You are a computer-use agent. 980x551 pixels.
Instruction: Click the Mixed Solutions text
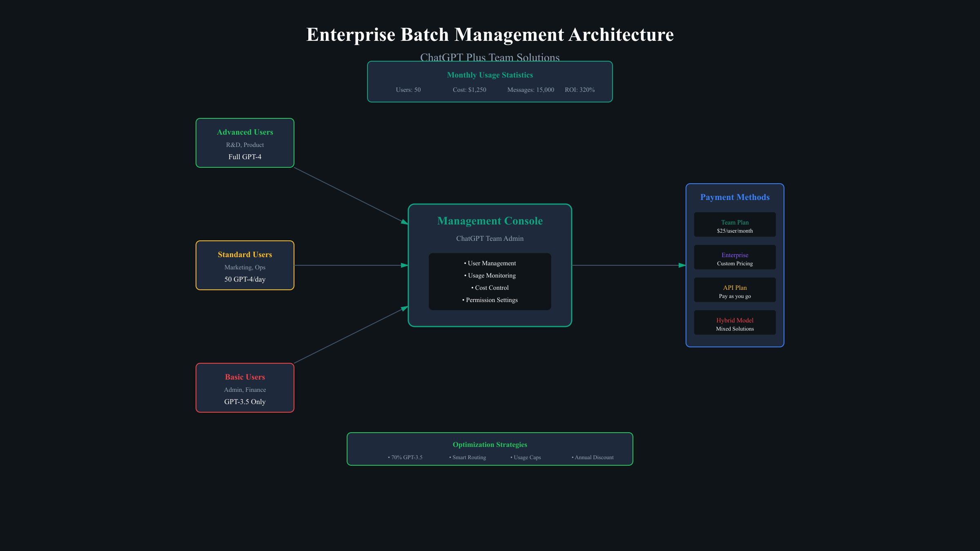pos(735,329)
